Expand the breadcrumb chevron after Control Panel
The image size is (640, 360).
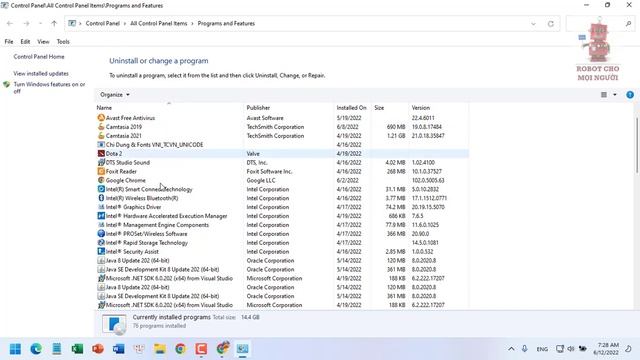pyautogui.click(x=125, y=24)
